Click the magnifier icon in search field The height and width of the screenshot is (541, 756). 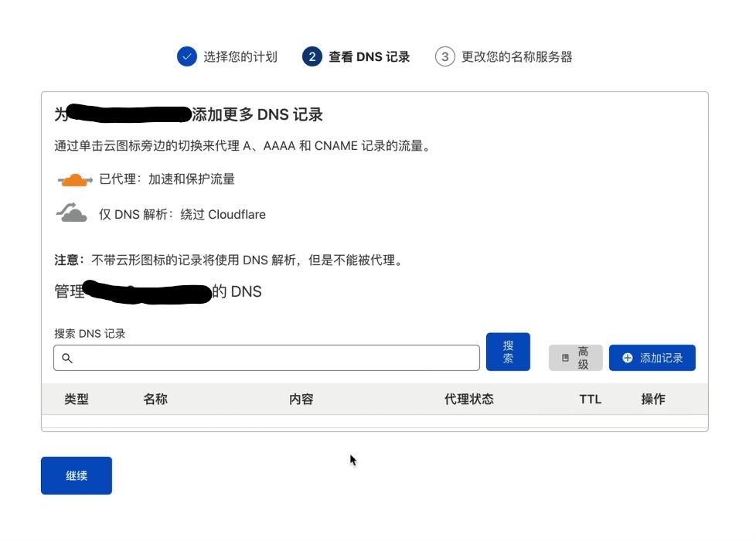67,358
